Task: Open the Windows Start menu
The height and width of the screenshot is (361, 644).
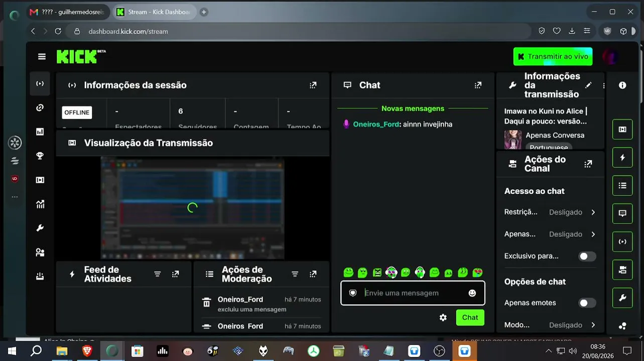Action: coord(12,351)
